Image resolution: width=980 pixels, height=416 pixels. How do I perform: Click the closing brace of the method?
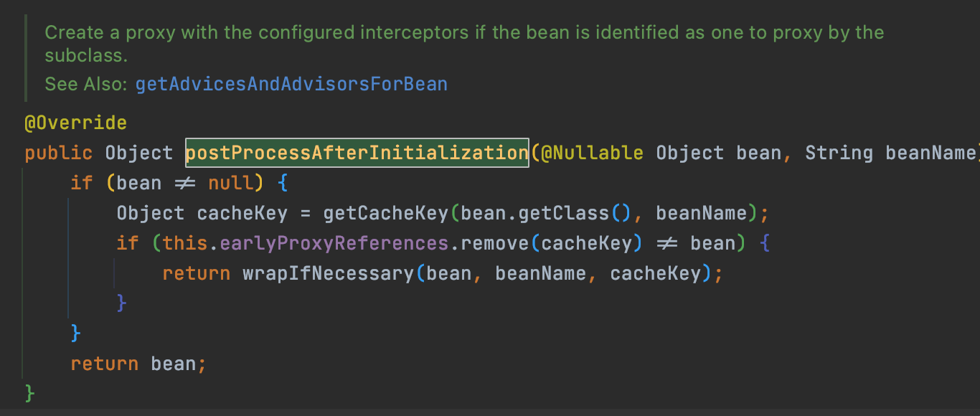29,392
